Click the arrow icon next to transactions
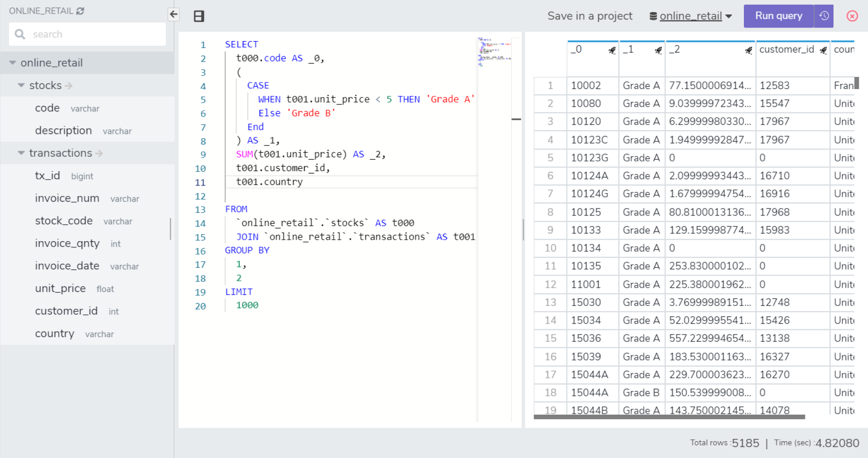 pyautogui.click(x=99, y=153)
